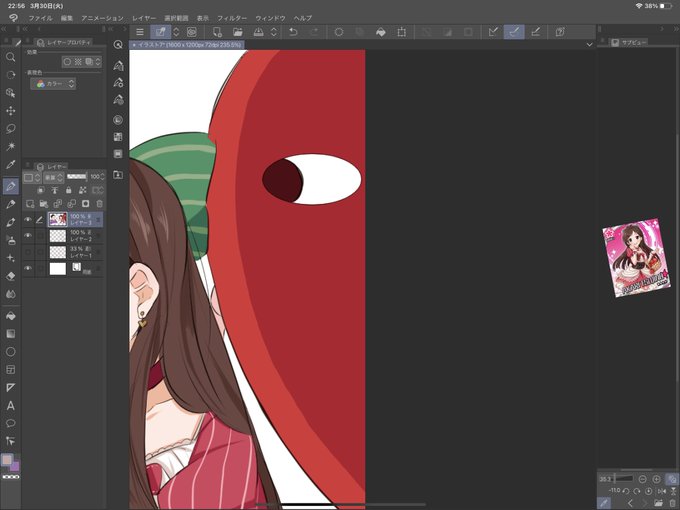Select the Zoom magnifier tool
This screenshot has height=510, width=680.
pos(10,57)
